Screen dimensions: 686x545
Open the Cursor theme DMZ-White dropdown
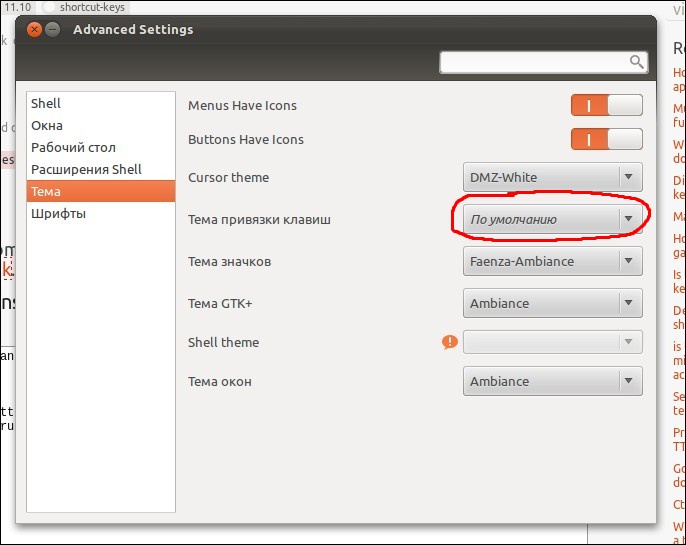[552, 178]
